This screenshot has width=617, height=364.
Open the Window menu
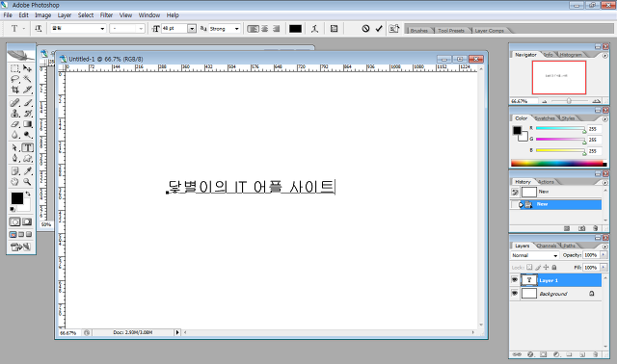(x=149, y=15)
